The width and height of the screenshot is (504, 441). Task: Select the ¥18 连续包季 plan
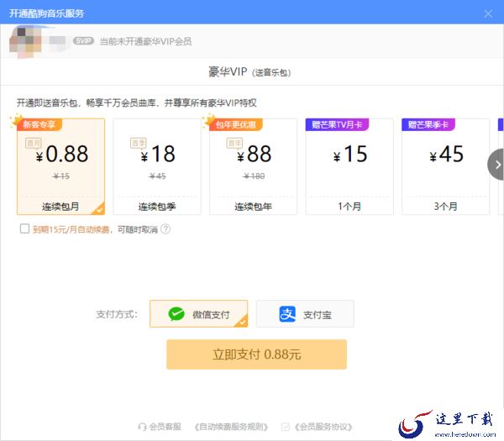point(157,166)
